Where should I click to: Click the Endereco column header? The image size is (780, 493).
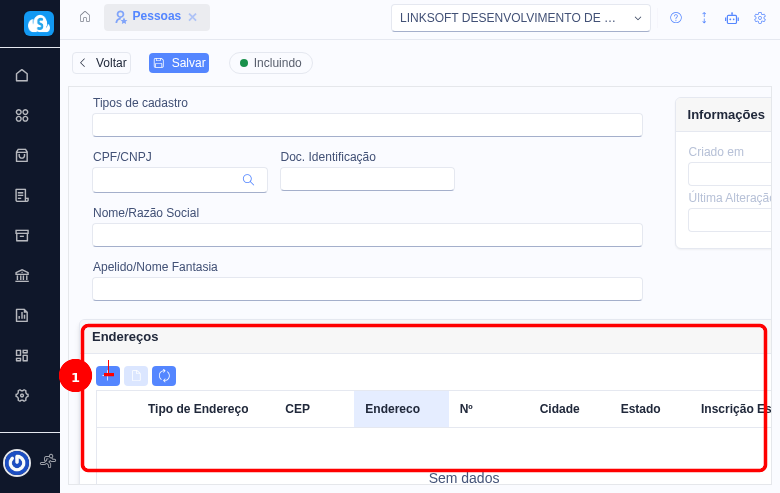[x=401, y=409]
